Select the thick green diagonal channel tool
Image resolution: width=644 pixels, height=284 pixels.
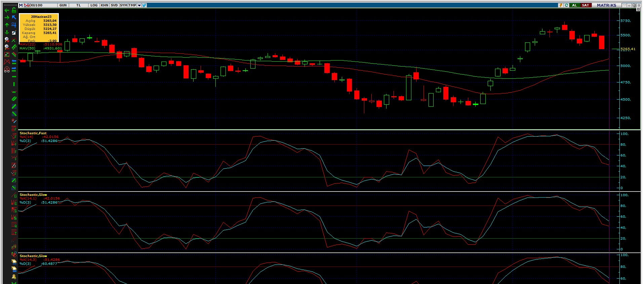point(14,99)
